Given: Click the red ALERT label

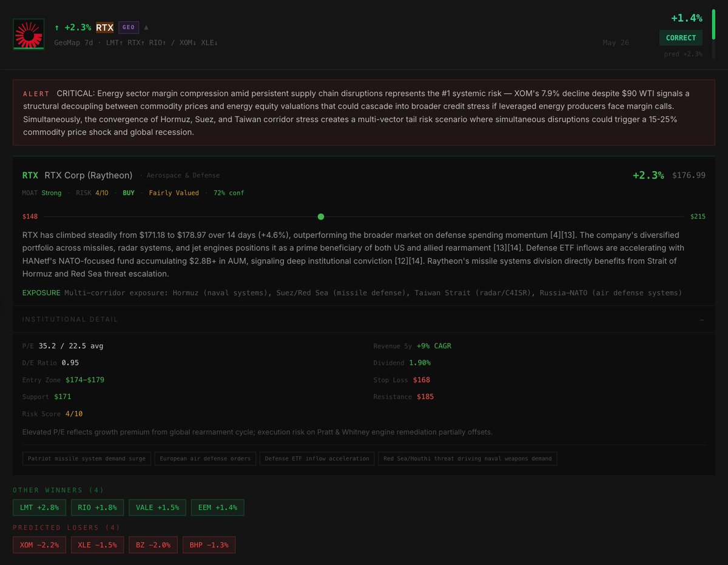Looking at the screenshot, I should point(36,94).
